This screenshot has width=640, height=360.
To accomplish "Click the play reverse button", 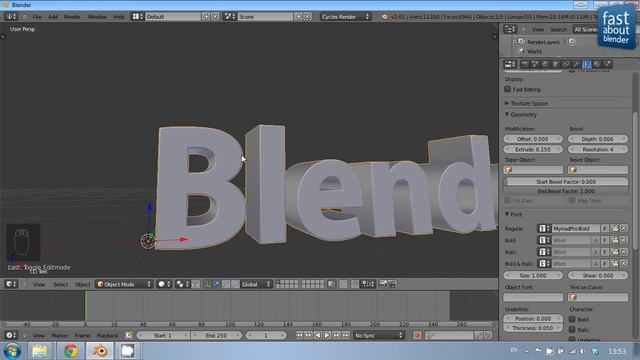I will tap(318, 336).
